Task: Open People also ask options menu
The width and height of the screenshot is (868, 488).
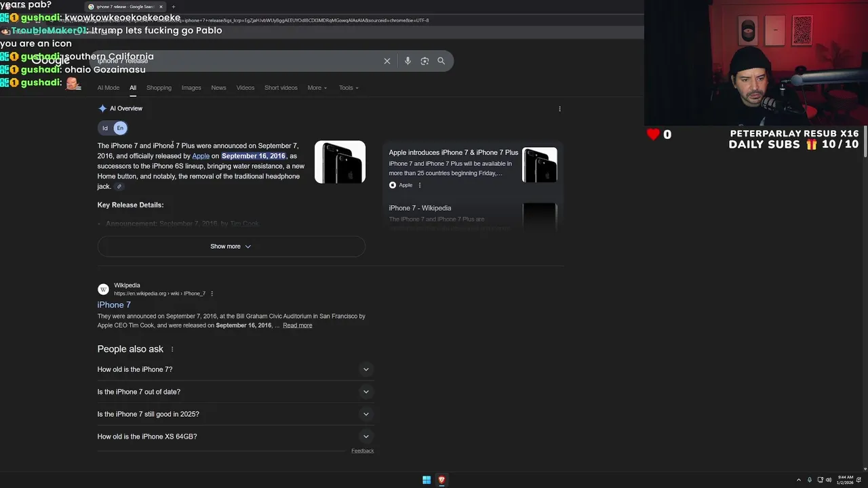Action: (172, 349)
